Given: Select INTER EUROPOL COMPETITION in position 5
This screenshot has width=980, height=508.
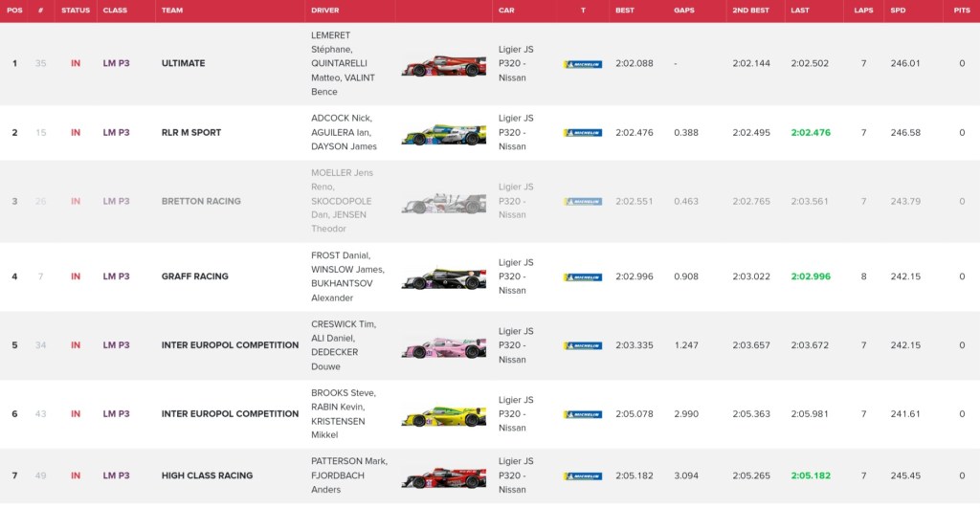Looking at the screenshot, I should click(230, 345).
